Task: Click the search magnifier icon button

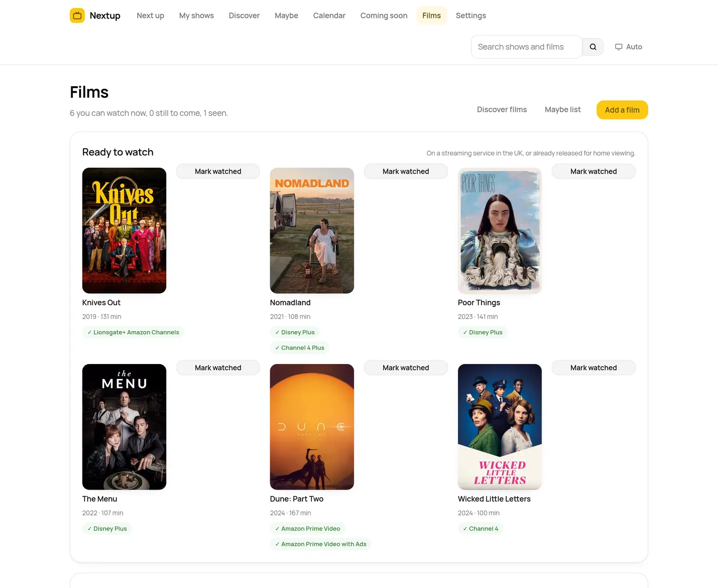Action: [593, 47]
